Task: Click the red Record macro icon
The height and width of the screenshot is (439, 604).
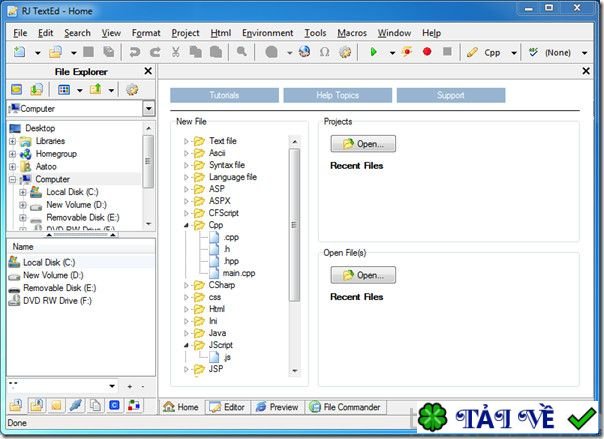Action: [427, 51]
